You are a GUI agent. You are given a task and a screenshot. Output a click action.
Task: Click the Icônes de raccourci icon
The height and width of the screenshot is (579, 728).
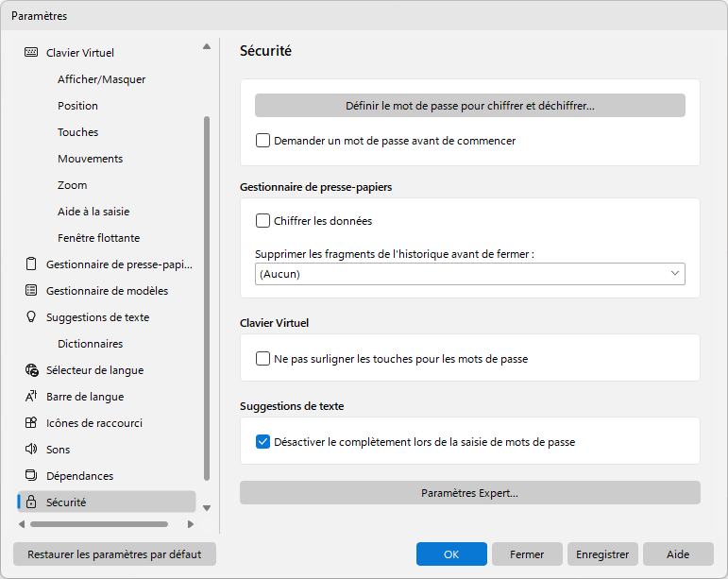click(31, 422)
